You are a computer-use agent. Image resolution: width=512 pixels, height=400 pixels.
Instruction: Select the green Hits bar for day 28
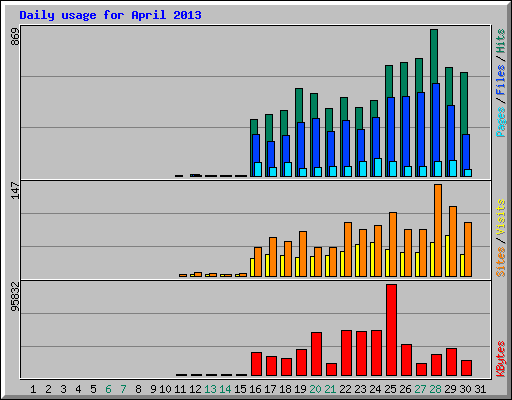tap(434, 56)
